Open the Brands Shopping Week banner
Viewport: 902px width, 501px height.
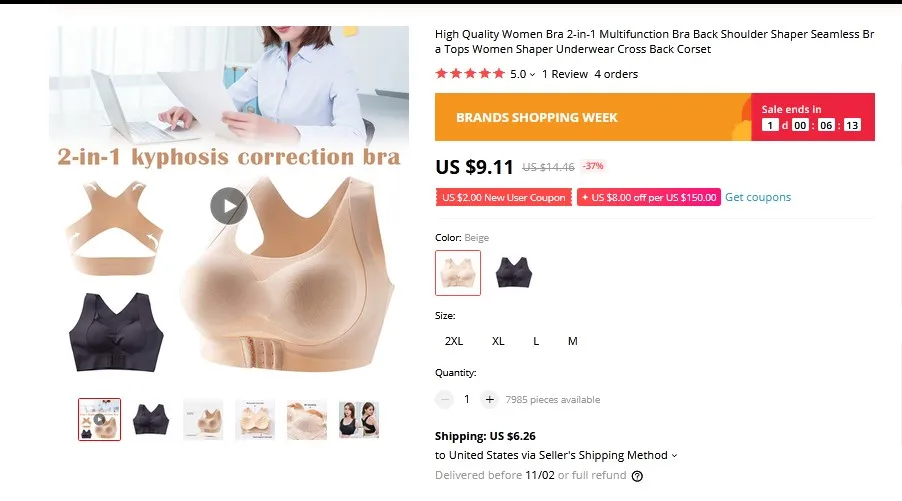pyautogui.click(x=593, y=117)
